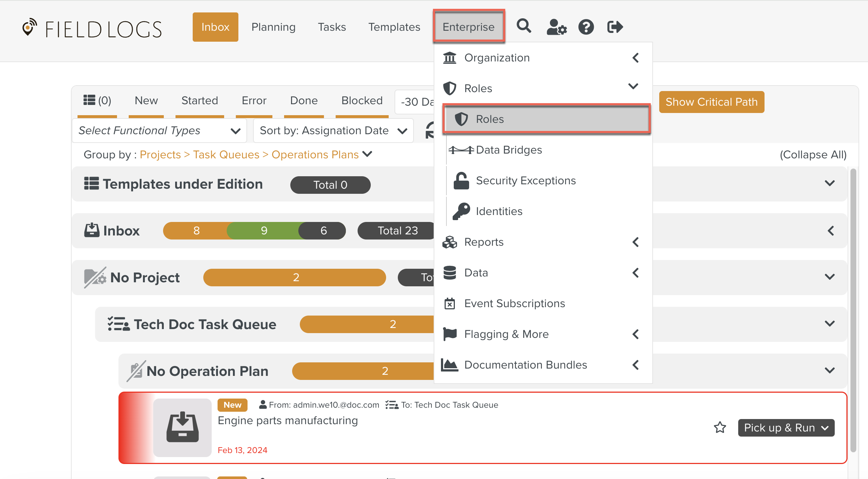Screen dimensions: 868x479
Task: Click the Collapse All link
Action: 813,155
